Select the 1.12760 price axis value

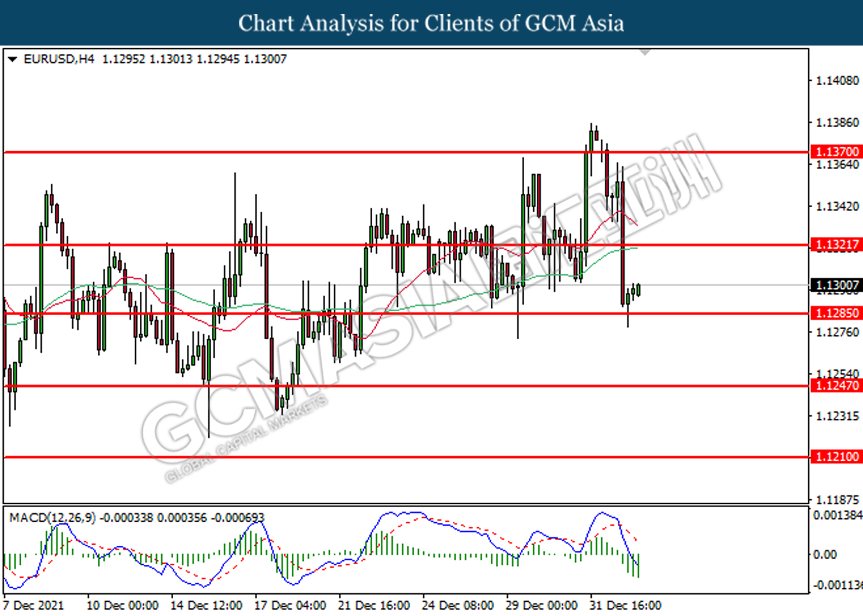point(838,332)
